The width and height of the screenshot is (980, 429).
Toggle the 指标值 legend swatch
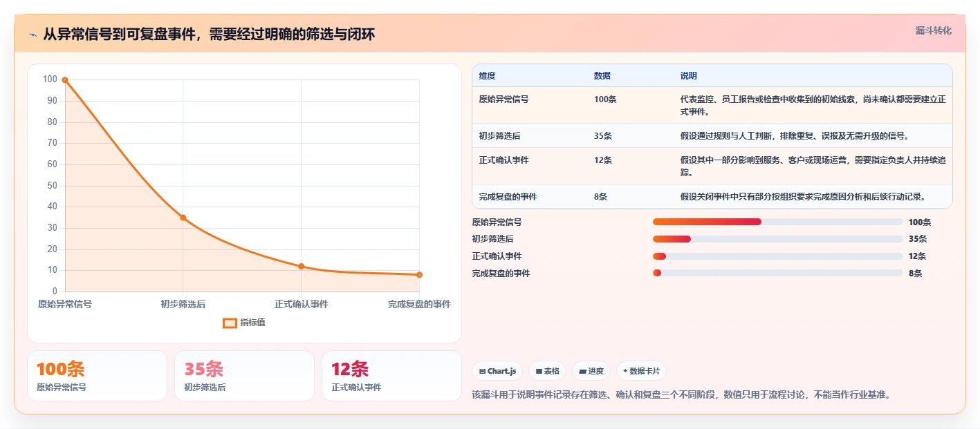coord(230,323)
